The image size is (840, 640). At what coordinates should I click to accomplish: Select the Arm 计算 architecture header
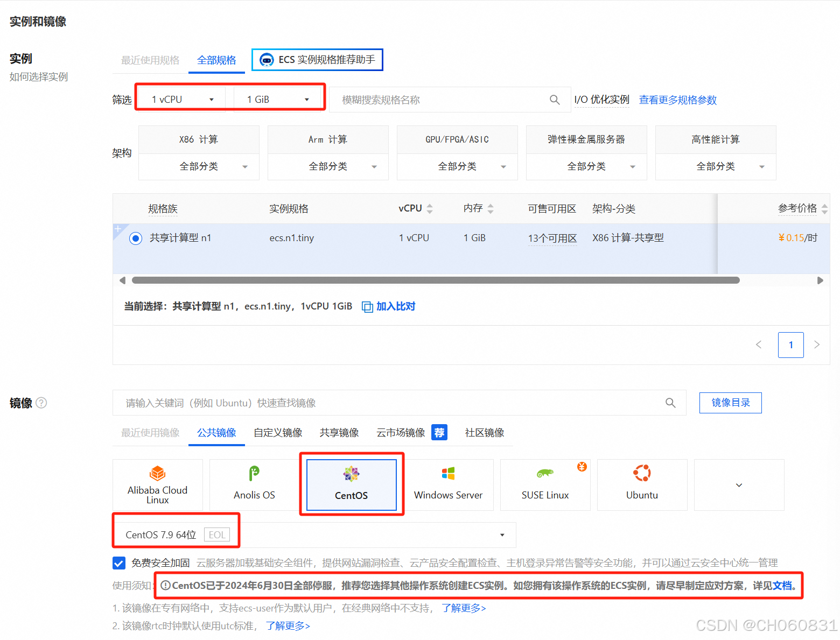(x=328, y=140)
